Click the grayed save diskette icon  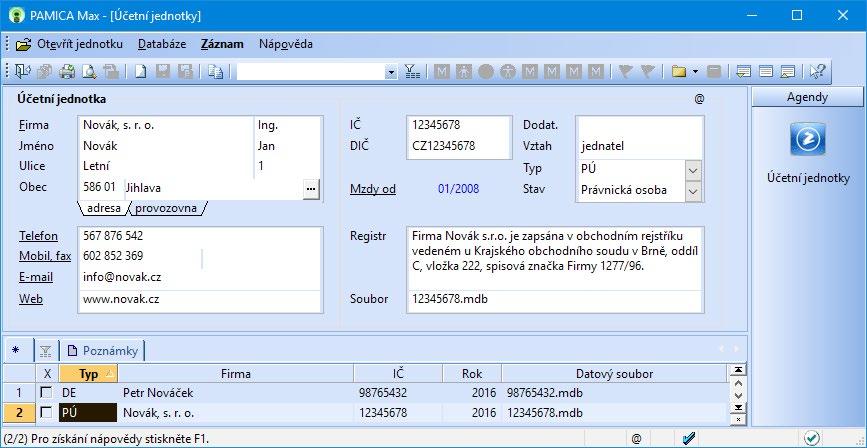tap(163, 71)
